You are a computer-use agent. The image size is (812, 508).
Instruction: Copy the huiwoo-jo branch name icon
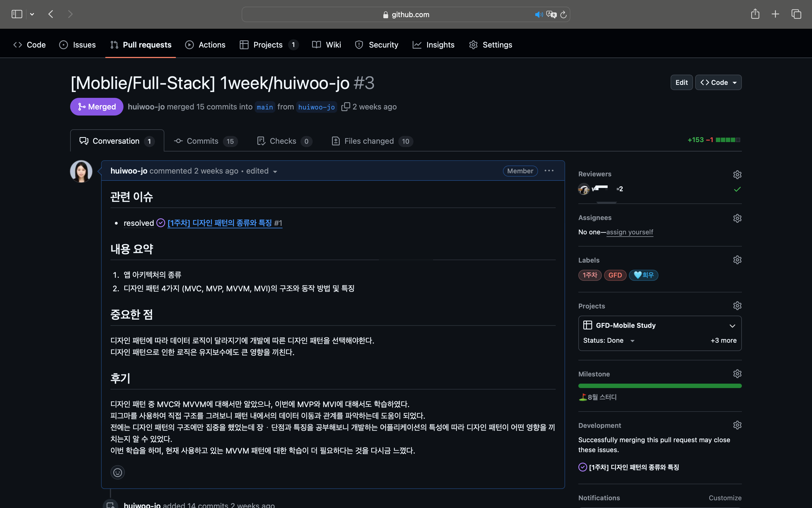pos(346,106)
